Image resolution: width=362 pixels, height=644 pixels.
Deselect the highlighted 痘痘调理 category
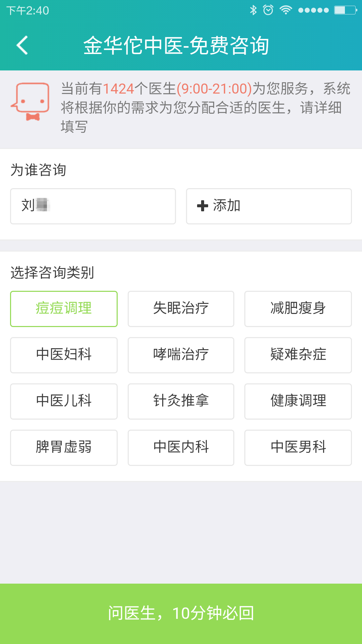pyautogui.click(x=64, y=309)
